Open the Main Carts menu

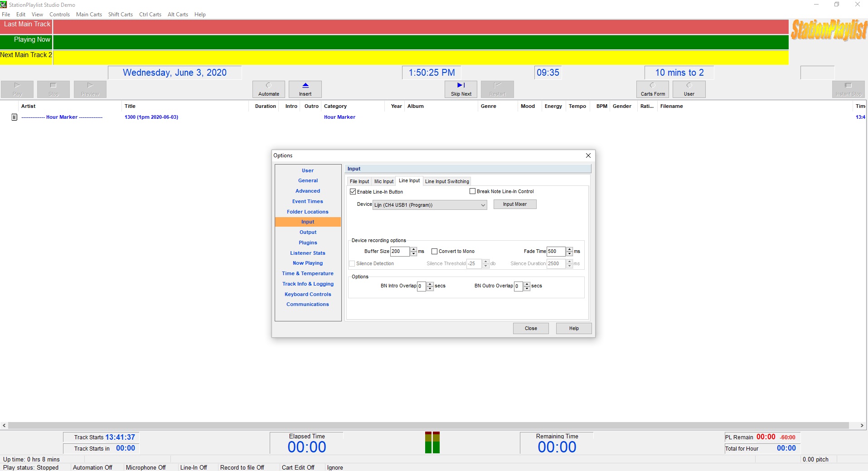click(89, 15)
